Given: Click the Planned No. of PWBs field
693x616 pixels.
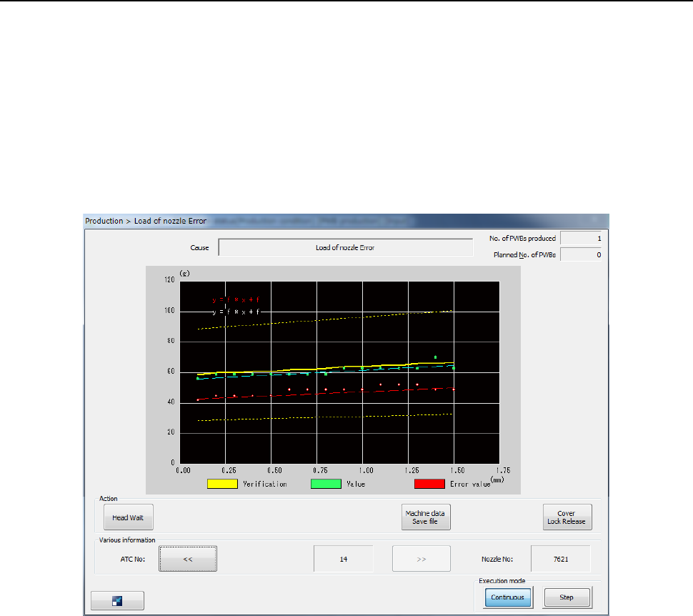Looking at the screenshot, I should [x=581, y=254].
